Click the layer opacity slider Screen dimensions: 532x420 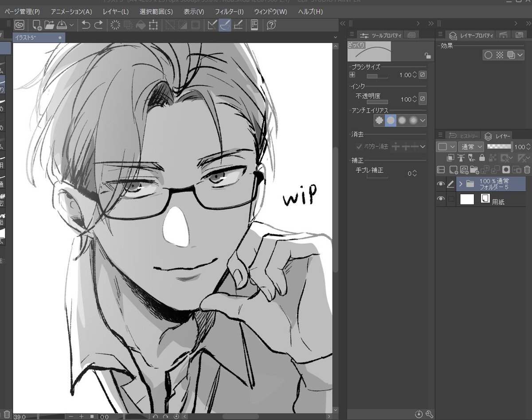tap(500, 146)
